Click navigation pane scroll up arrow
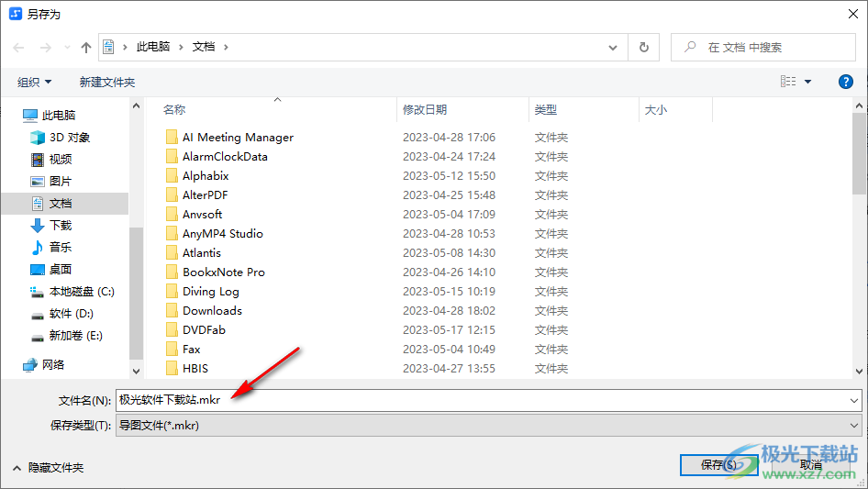Image resolution: width=868 pixels, height=489 pixels. pos(136,106)
